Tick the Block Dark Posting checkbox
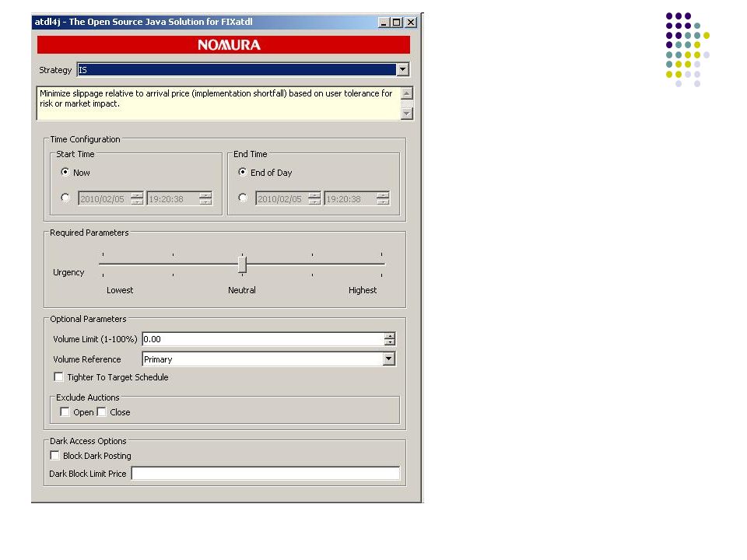Image resolution: width=747 pixels, height=560 pixels. (54, 456)
